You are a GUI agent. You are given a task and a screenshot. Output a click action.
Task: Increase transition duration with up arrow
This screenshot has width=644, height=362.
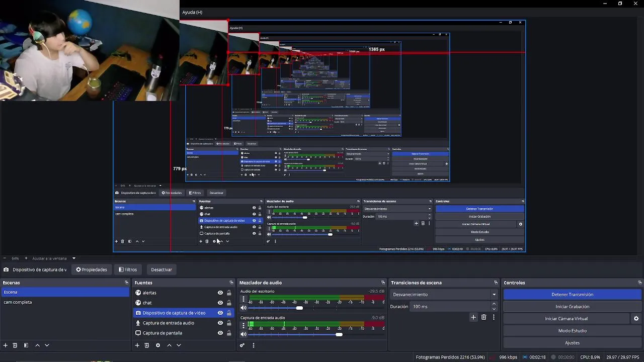494,304
